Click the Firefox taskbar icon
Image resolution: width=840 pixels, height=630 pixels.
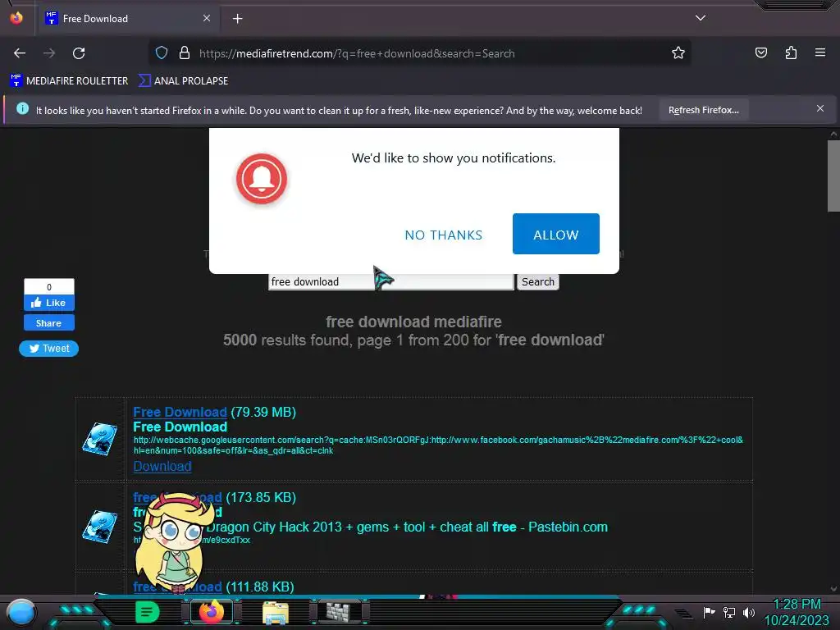212,612
